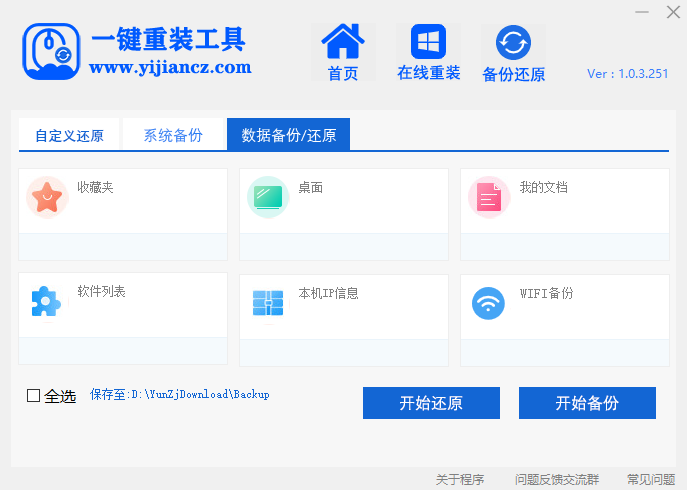This screenshot has width=687, height=490.
Task: Open 常见问题 link
Action: 651,479
